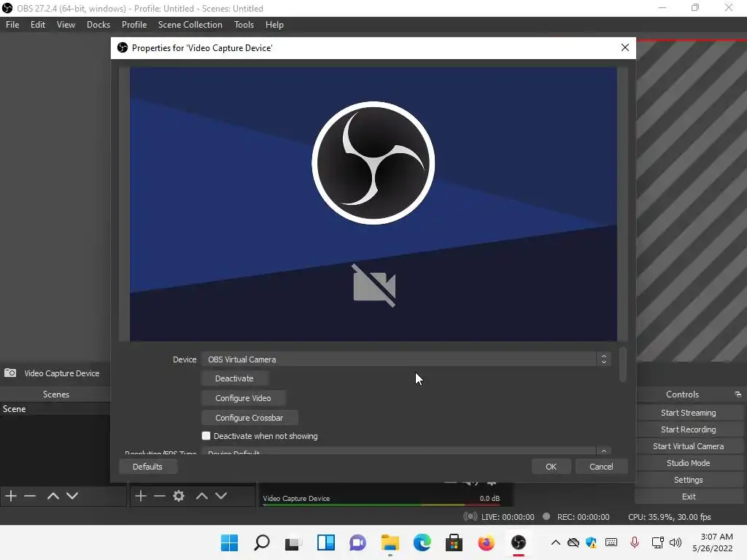Click the properties dialog vertical scrollbar
747x560 pixels.
click(x=623, y=365)
